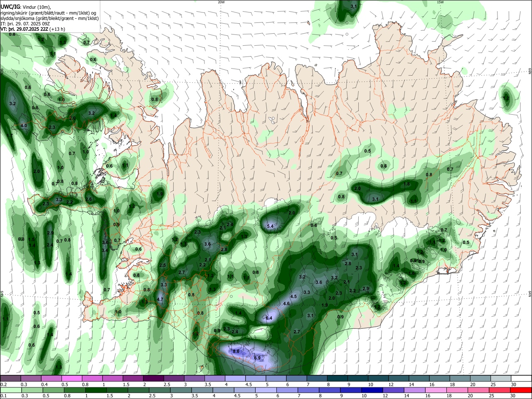Click the palest green swatch above rain legend 0.1
532x399 pixels.
[x=11, y=390]
